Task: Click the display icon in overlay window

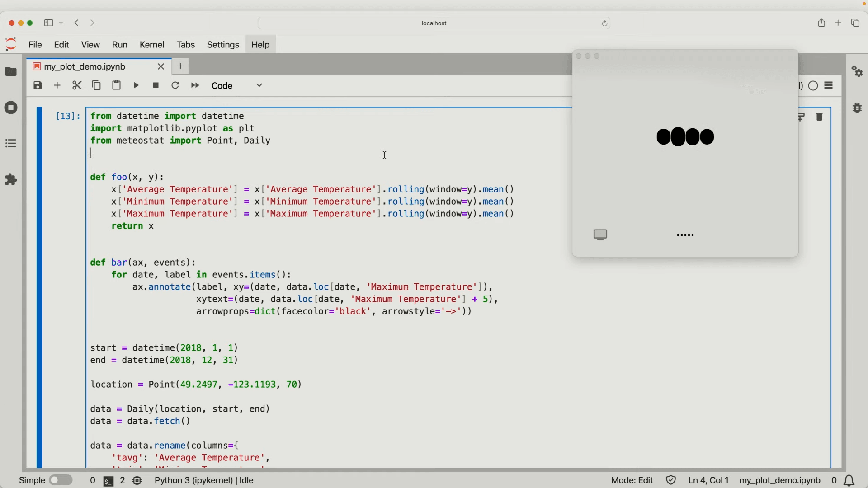Action: (600, 235)
